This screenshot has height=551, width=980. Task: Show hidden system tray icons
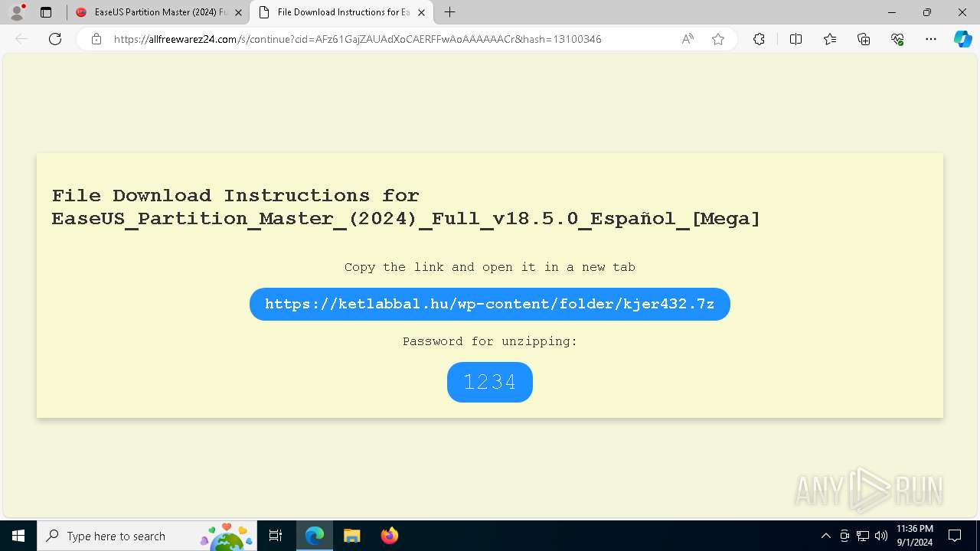click(825, 536)
